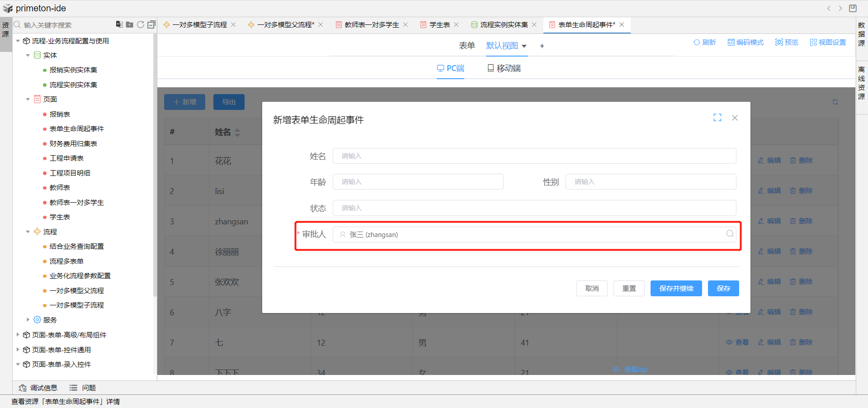The width and height of the screenshot is (868, 408).
Task: Click the save icon in the title bar
Action: click(853, 8)
